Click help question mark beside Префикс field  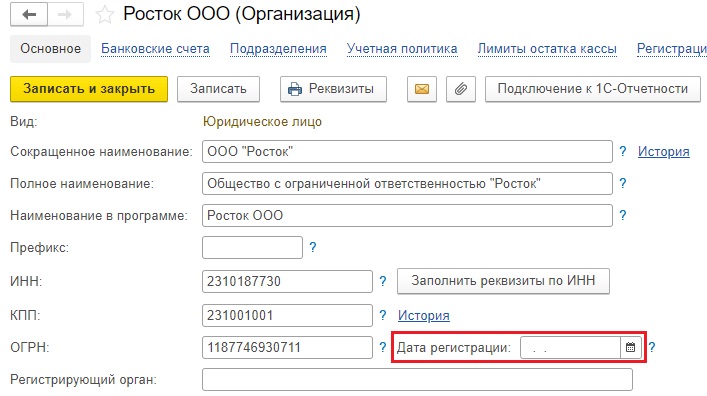click(312, 247)
